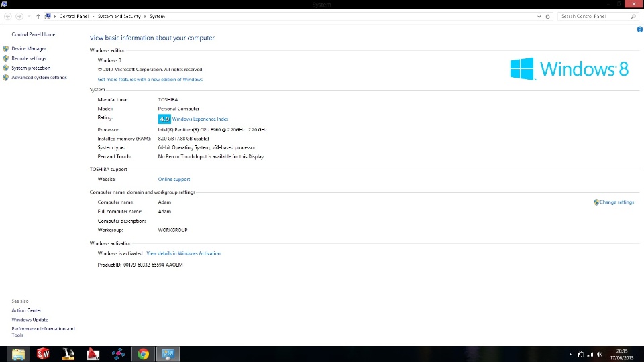Click the System window icon in title bar

click(4, 5)
